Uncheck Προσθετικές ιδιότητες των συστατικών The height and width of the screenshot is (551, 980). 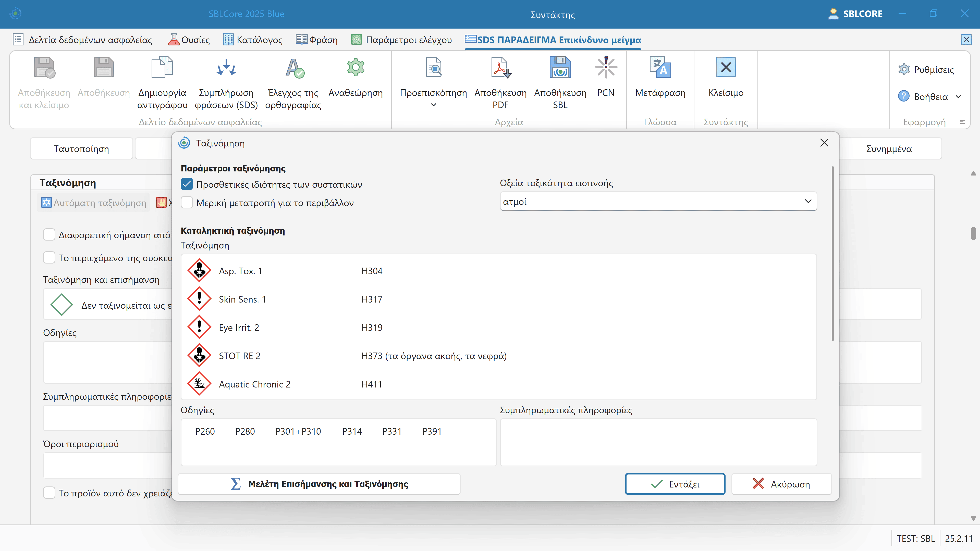(x=187, y=184)
